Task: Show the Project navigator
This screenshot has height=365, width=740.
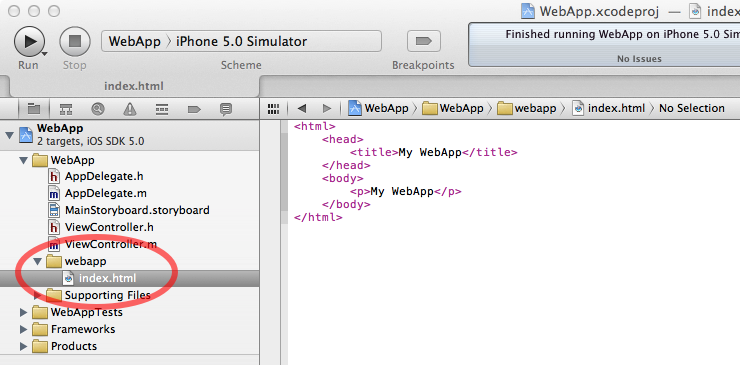Action: 34,109
